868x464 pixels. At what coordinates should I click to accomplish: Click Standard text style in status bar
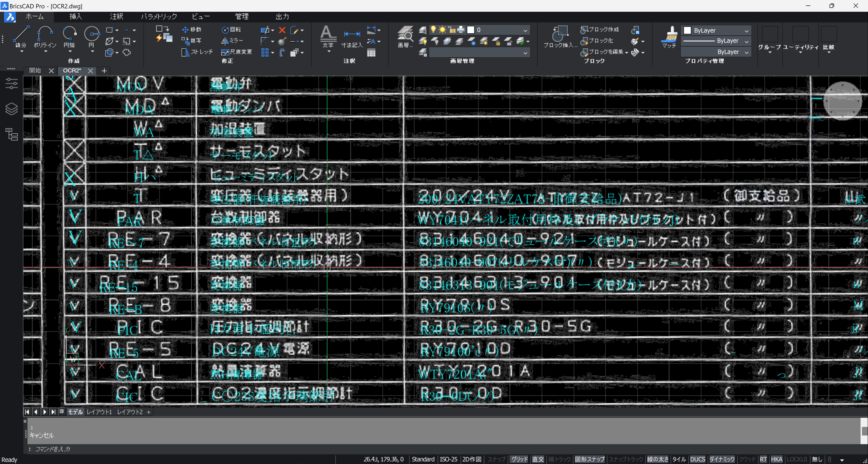click(423, 459)
